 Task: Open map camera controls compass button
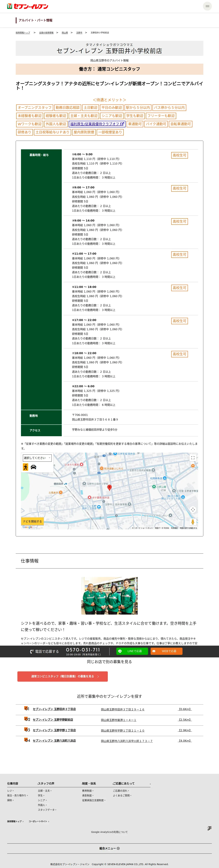point(193,510)
